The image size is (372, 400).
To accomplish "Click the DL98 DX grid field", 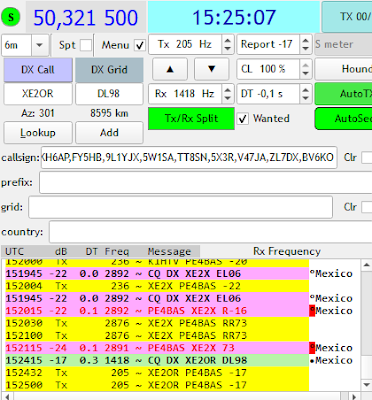I will 109,94.
